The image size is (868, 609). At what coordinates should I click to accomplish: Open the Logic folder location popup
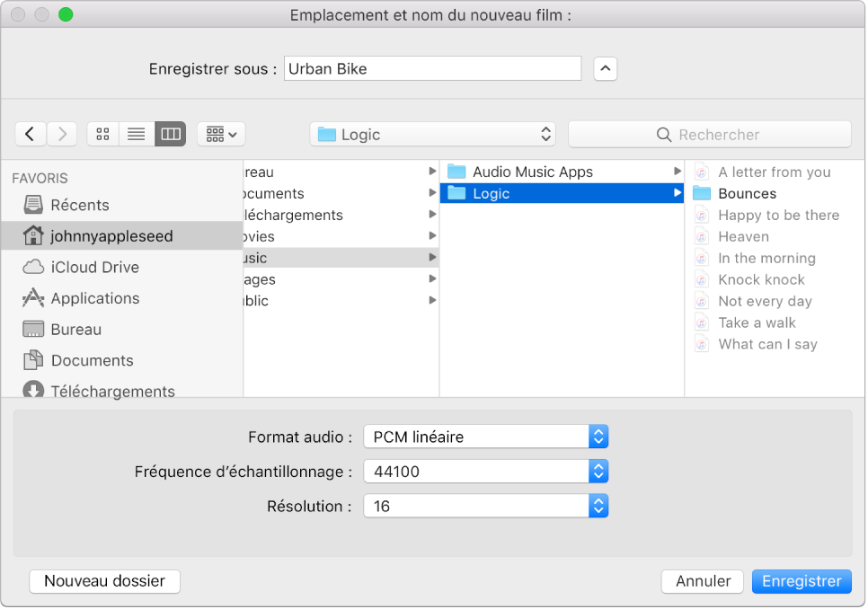point(432,135)
